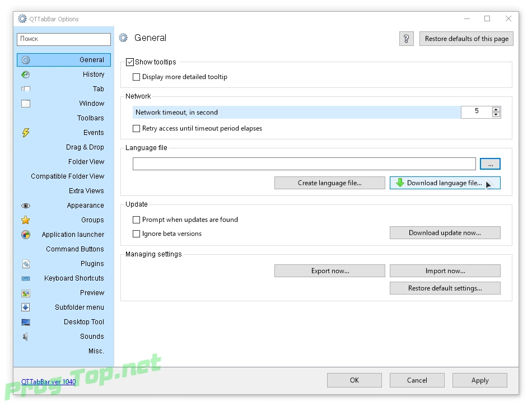Click the Keyboard Shortcuts keyboard icon
The height and width of the screenshot is (406, 532).
[26, 278]
